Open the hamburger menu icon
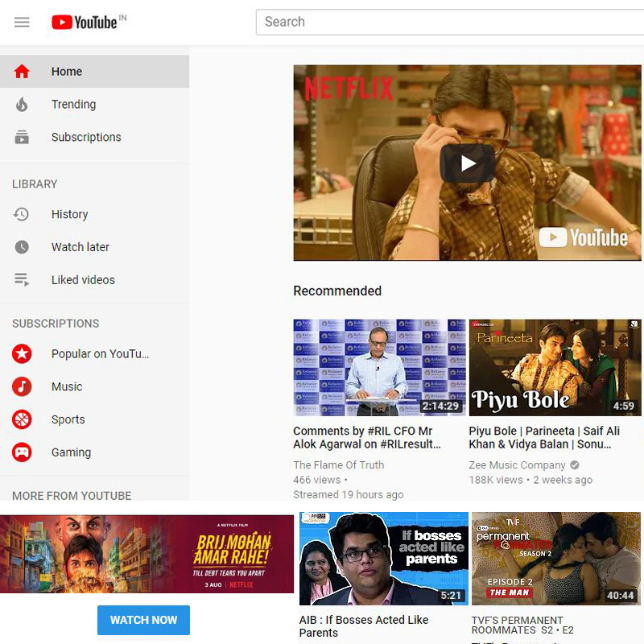Viewport: 644px width, 644px height. [x=22, y=22]
